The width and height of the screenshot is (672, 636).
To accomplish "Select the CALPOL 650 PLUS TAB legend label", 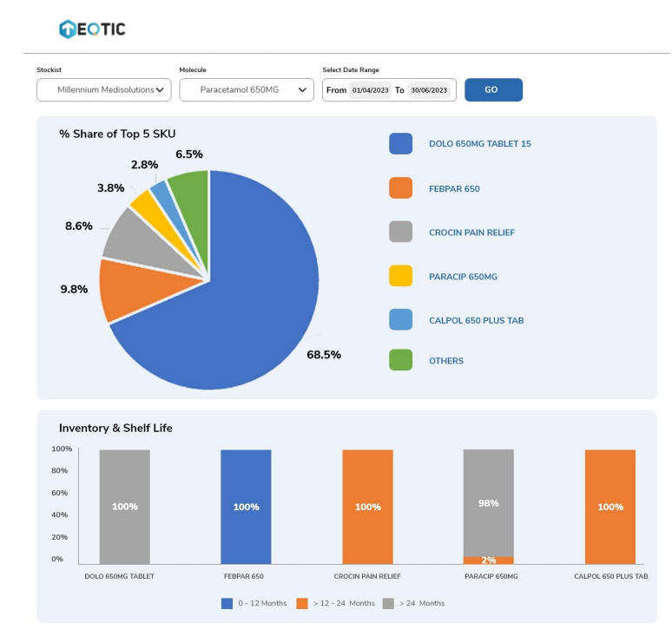I will pos(476,320).
